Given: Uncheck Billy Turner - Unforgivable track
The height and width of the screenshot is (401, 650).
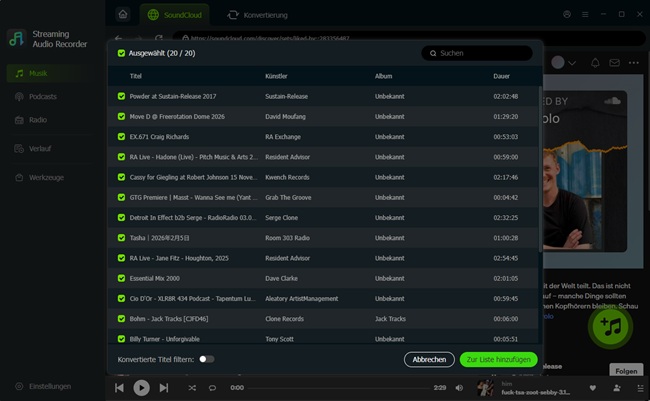Looking at the screenshot, I should [x=121, y=339].
